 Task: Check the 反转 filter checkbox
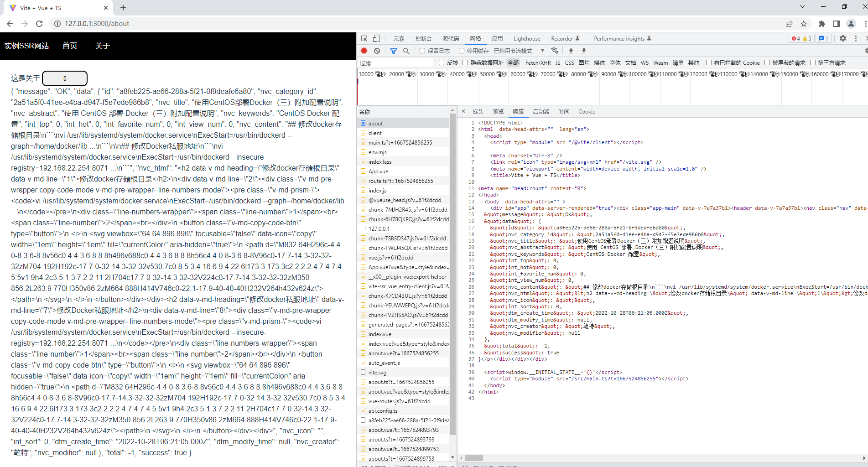tap(442, 62)
